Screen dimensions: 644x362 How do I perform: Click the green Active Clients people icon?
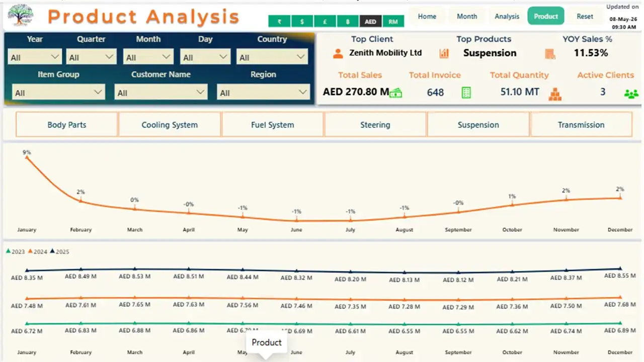pos(631,94)
